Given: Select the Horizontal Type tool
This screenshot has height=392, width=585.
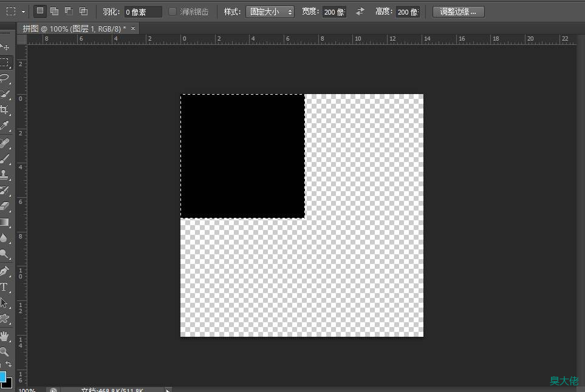Looking at the screenshot, I should pyautogui.click(x=5, y=287).
